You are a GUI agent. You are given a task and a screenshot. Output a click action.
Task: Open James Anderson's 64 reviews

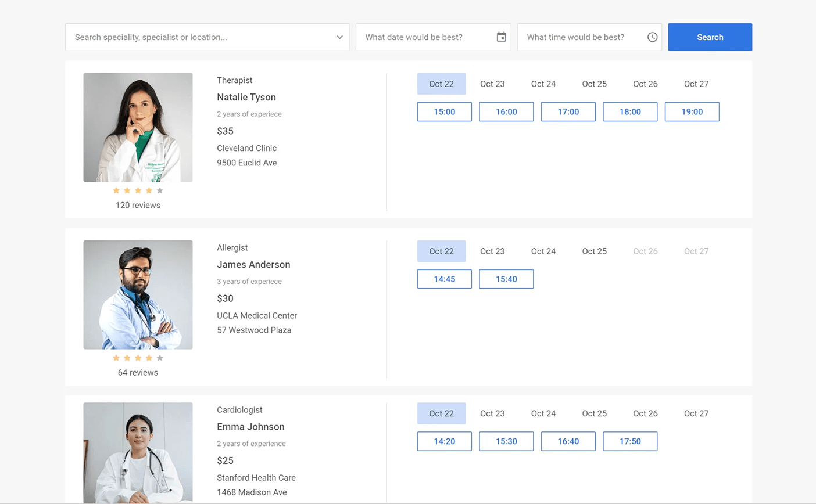138,372
